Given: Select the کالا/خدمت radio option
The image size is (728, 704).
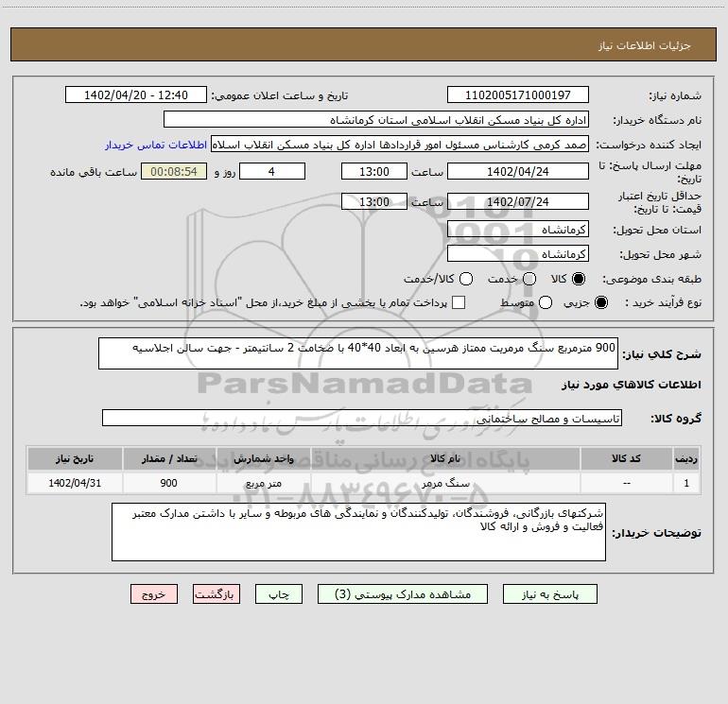Looking at the screenshot, I should click(x=466, y=279).
